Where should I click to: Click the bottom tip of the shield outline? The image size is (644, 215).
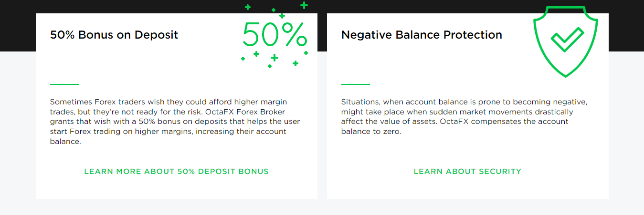point(566,75)
